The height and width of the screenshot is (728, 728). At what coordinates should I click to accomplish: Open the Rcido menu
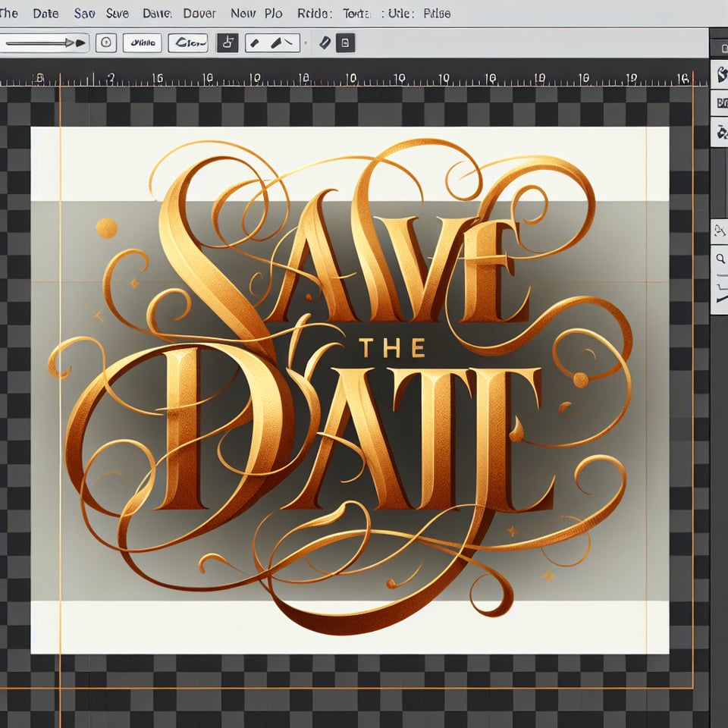tap(314, 14)
